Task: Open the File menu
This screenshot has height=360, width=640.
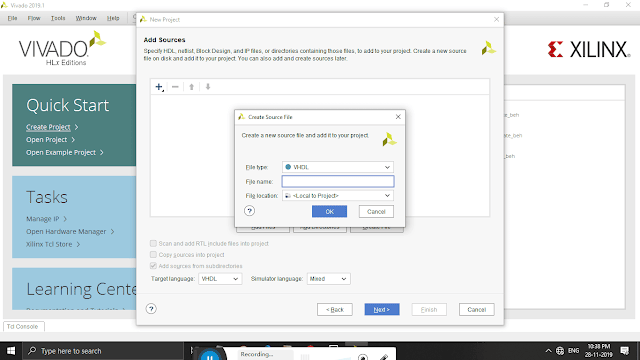Action: point(12,18)
